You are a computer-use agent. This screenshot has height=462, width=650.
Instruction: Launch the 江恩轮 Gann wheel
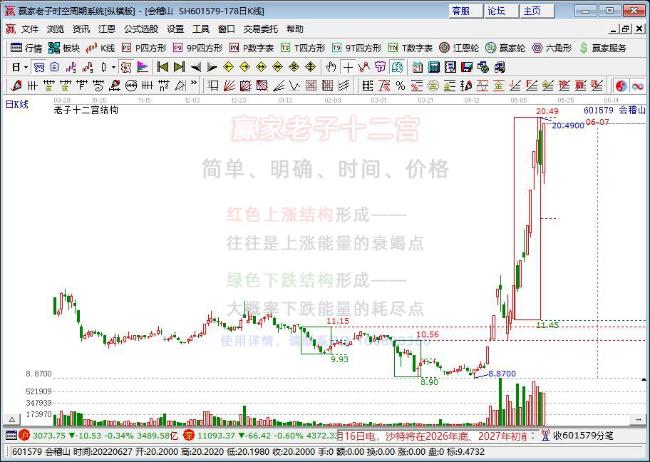click(x=459, y=48)
